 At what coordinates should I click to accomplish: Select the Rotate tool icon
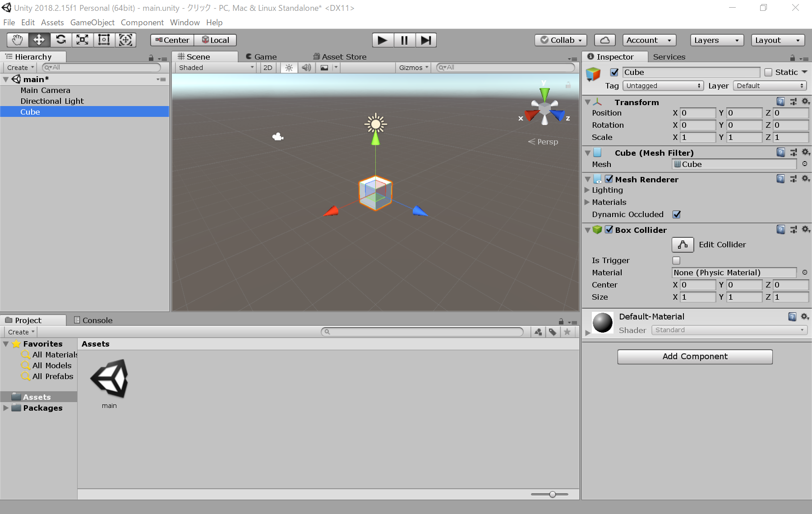[x=61, y=40]
